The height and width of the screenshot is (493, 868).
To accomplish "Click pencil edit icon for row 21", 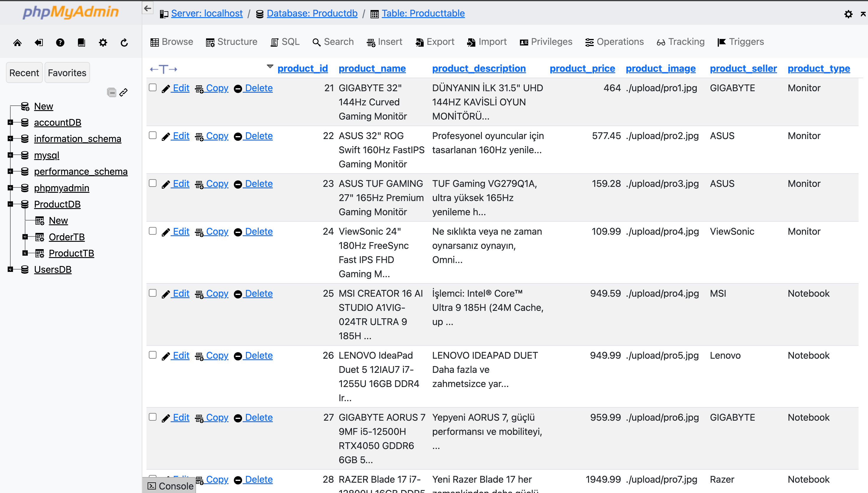I will click(166, 89).
